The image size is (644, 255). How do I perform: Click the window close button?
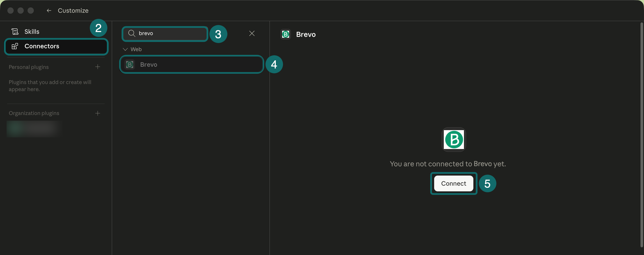(11, 11)
